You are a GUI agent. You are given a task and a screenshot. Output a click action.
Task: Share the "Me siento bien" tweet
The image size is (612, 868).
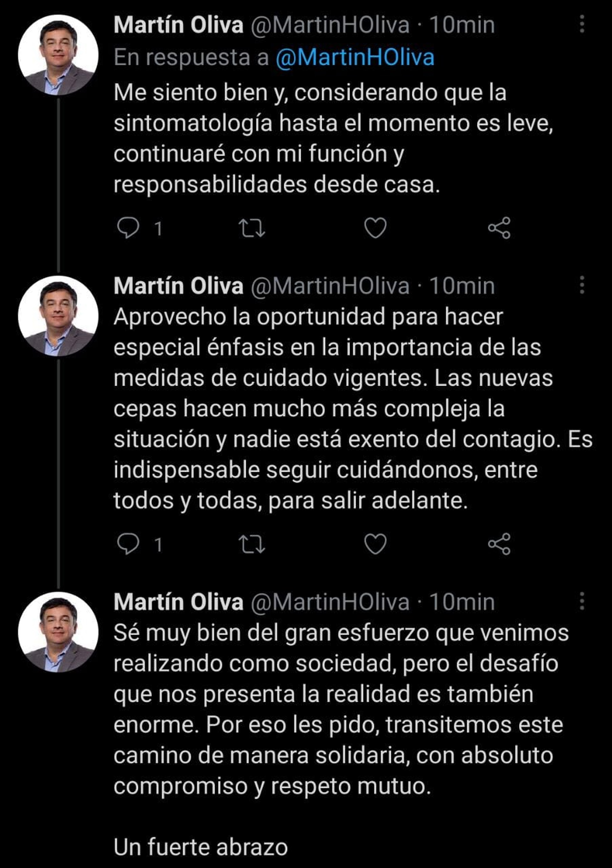tap(499, 228)
